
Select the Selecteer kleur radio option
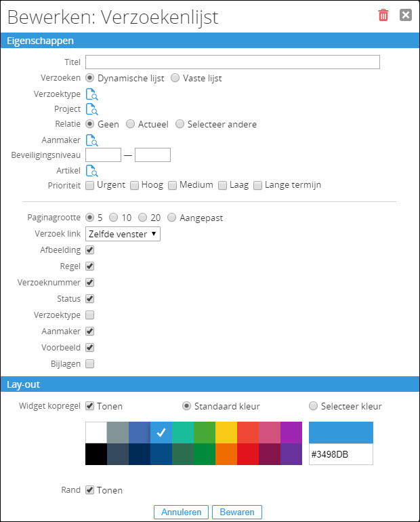coord(313,406)
